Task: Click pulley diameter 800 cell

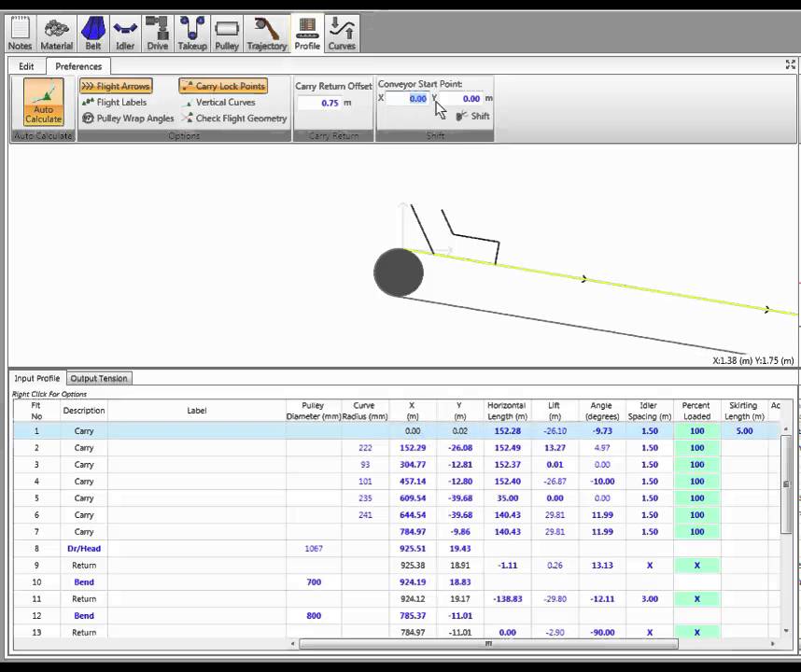Action: coord(314,616)
